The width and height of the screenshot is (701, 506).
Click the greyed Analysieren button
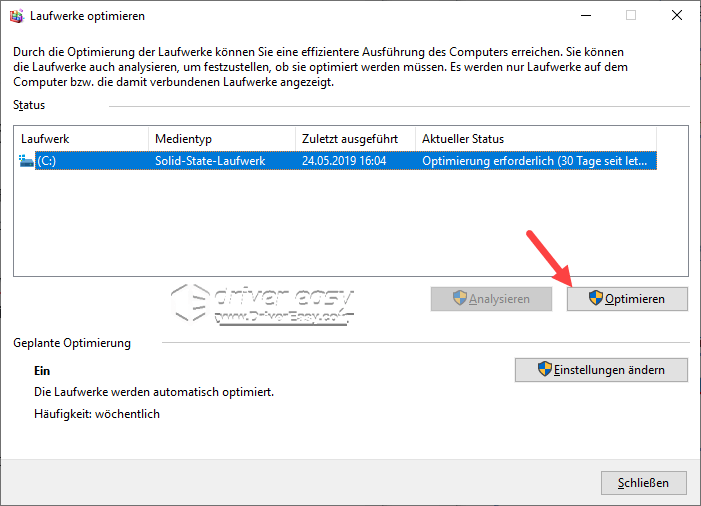(491, 299)
